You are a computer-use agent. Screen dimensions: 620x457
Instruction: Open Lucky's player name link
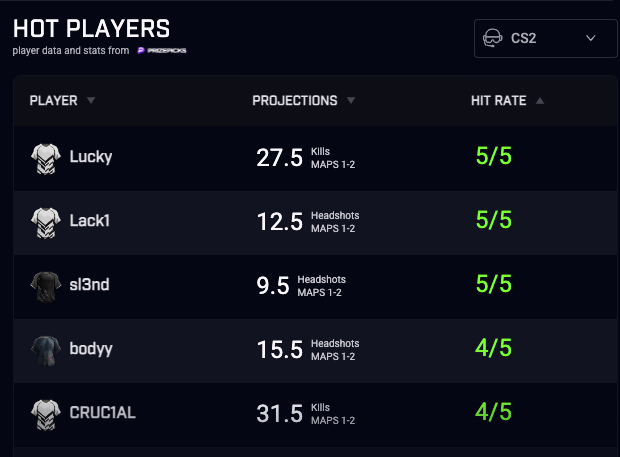click(91, 156)
